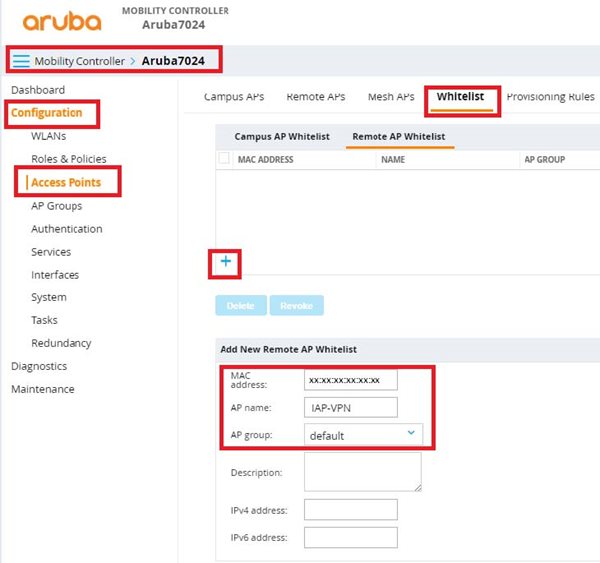
Task: Click the plus icon to add whitelist entry
Action: click(226, 261)
